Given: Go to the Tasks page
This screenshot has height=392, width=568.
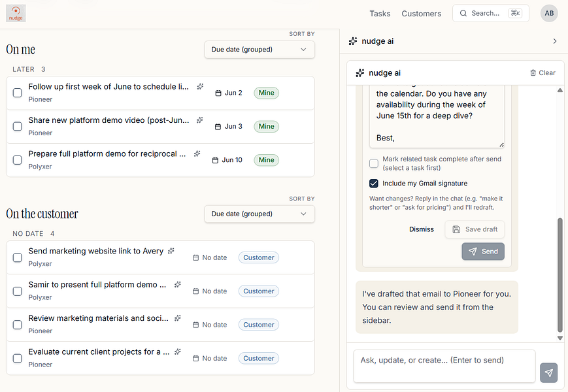Looking at the screenshot, I should pos(380,14).
